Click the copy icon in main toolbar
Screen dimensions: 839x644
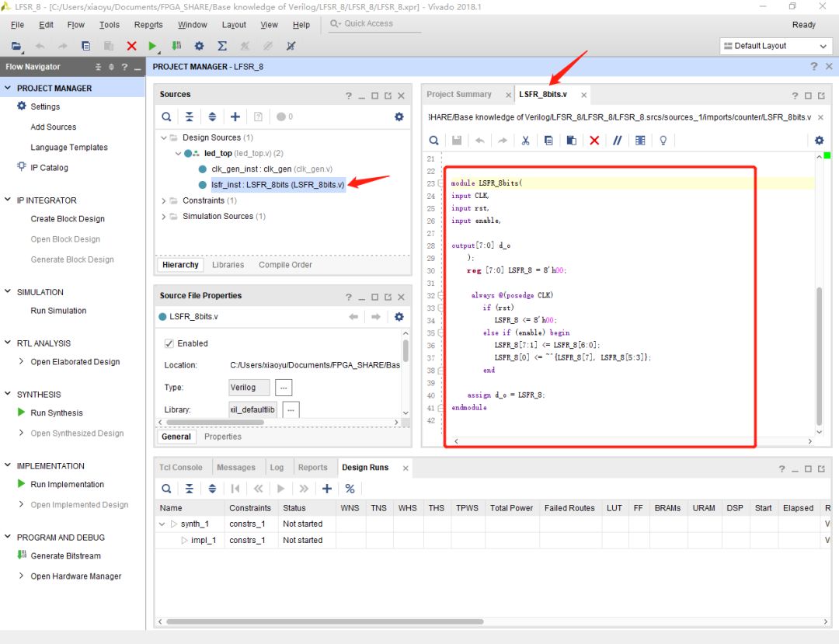coord(85,46)
